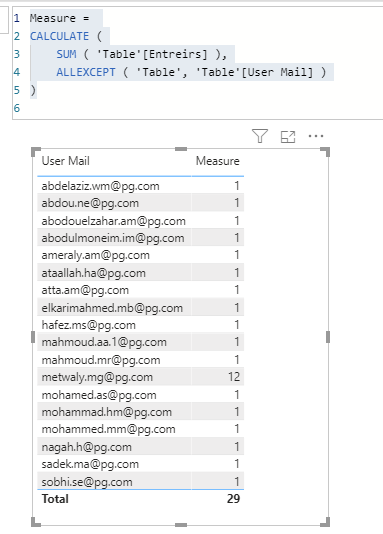Select abodouelzahar.am@pg.com in the table
Screen dimensions: 383x534
tap(113, 221)
